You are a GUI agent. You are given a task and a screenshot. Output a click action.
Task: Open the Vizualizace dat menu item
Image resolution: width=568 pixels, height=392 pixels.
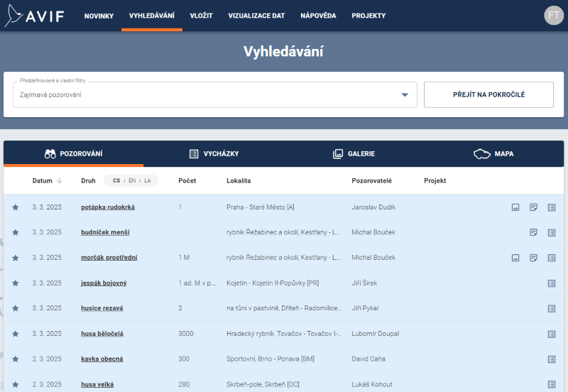(256, 16)
